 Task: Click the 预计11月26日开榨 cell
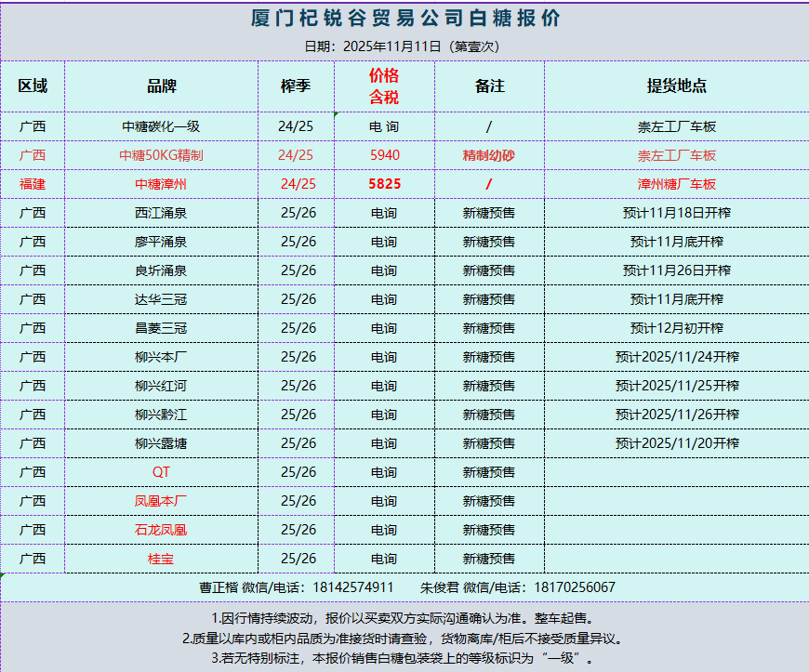pos(676,270)
